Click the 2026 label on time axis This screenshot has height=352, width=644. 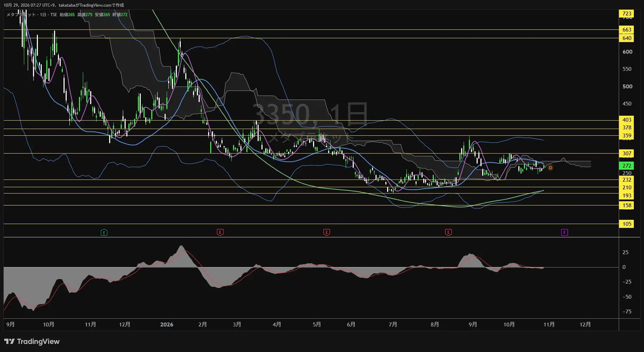click(x=167, y=325)
